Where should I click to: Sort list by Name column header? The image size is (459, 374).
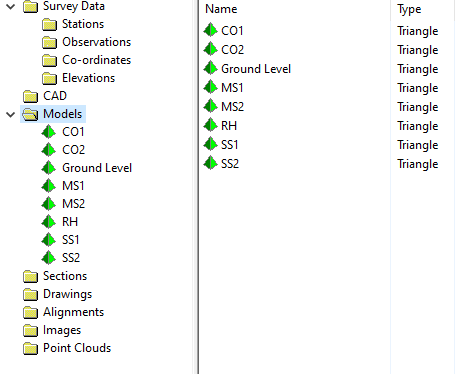point(221,9)
